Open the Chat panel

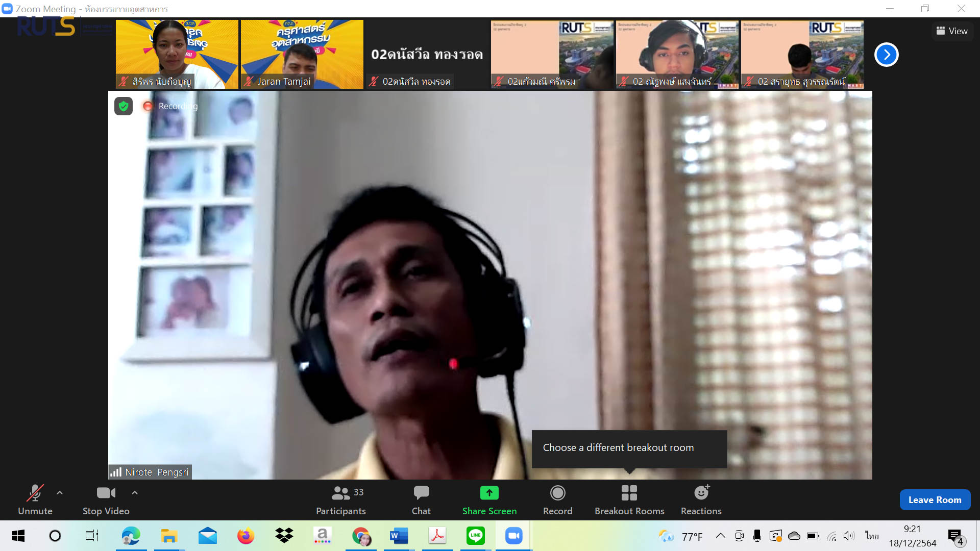tap(421, 500)
